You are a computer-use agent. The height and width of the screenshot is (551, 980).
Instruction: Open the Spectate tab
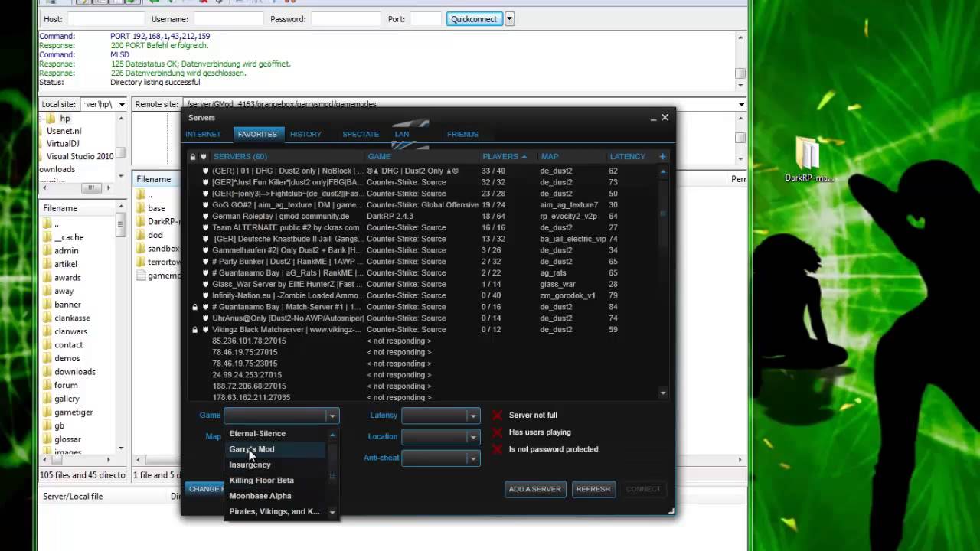point(361,134)
